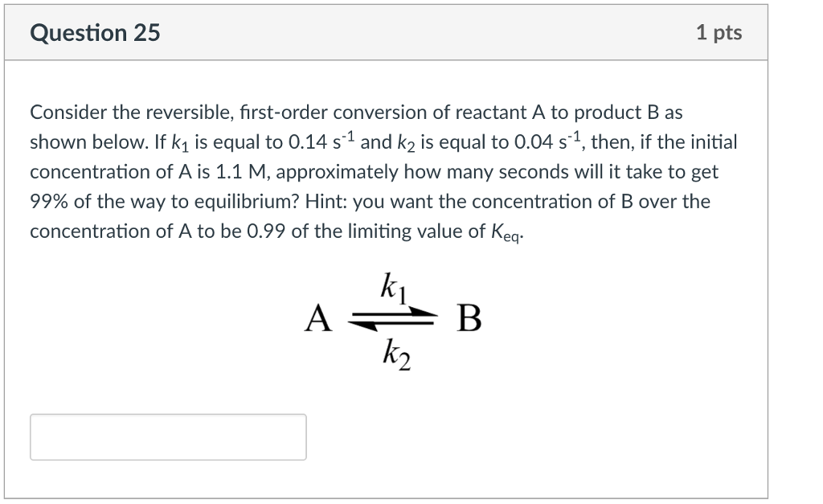The width and height of the screenshot is (823, 504).
Task: Click the letter B in the equation
Action: coord(469,319)
